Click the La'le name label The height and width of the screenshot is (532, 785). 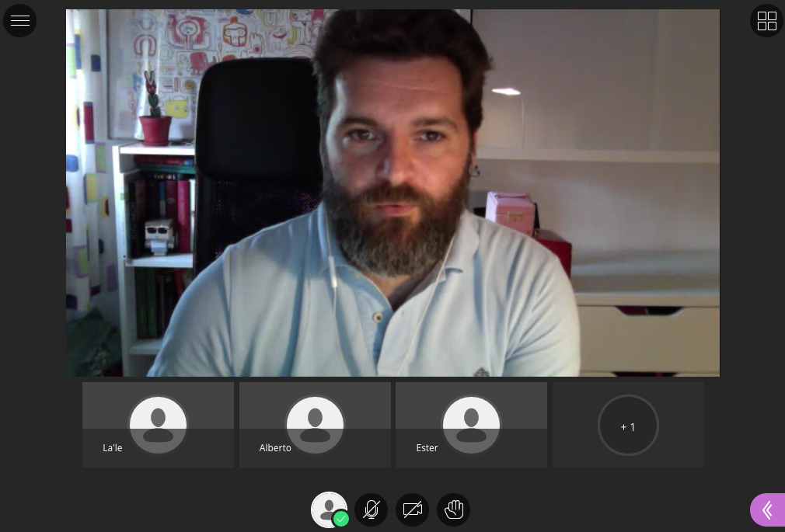pos(112,448)
